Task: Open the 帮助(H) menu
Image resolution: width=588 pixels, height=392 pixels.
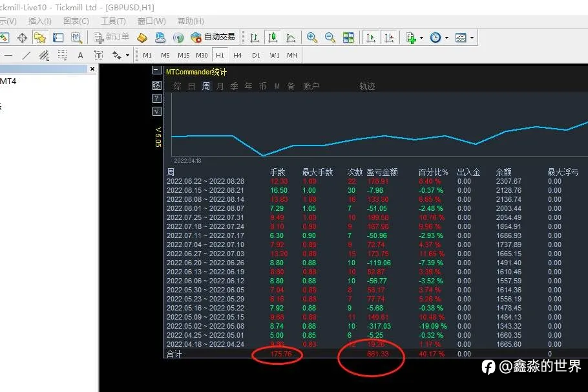Action: (x=191, y=21)
